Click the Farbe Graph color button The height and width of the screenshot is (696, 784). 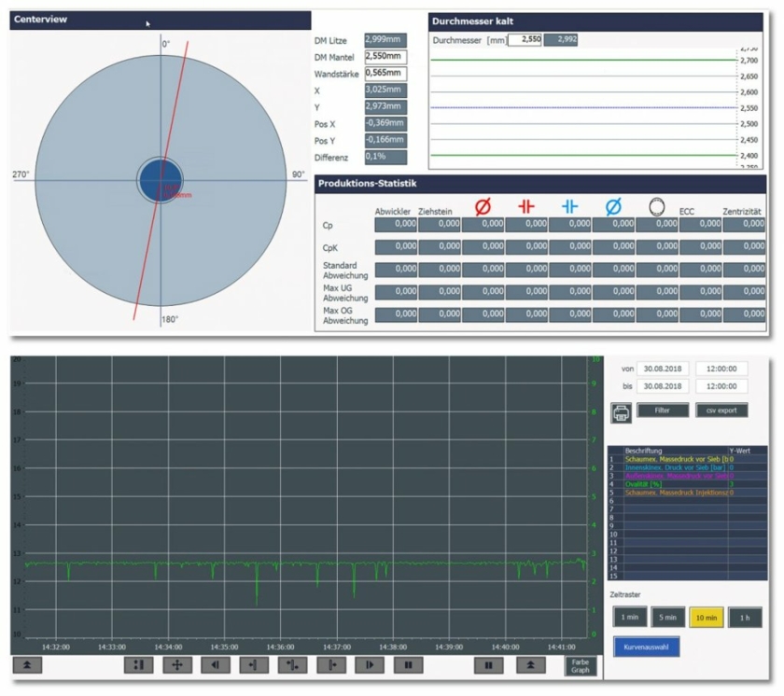click(x=580, y=665)
